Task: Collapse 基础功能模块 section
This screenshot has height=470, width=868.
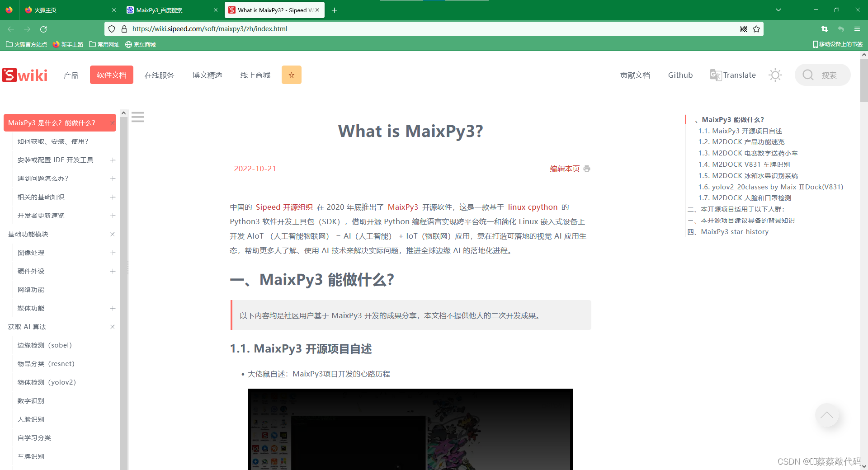Action: pyautogui.click(x=113, y=234)
